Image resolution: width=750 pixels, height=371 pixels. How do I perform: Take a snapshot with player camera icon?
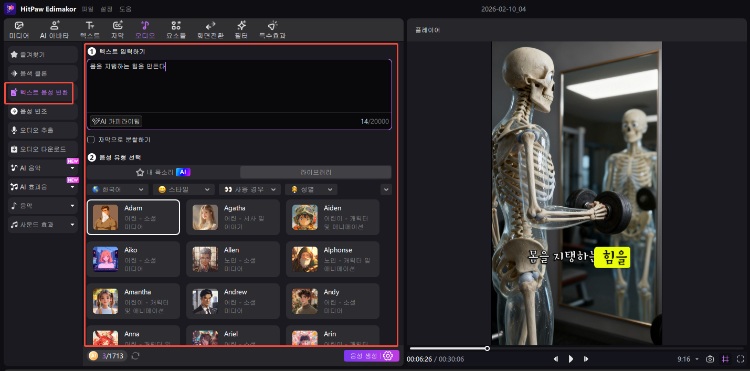click(x=710, y=359)
